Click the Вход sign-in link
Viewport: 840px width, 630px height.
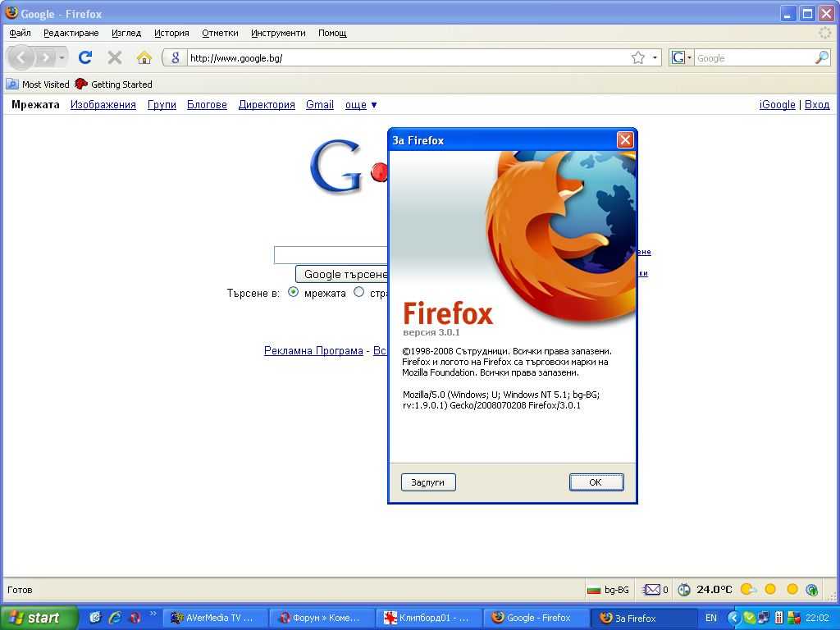[817, 104]
